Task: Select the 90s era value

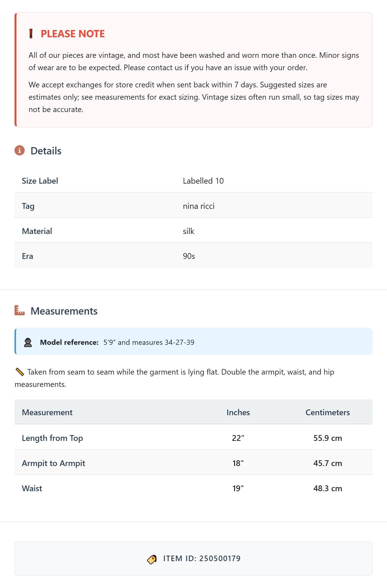Action: point(189,256)
